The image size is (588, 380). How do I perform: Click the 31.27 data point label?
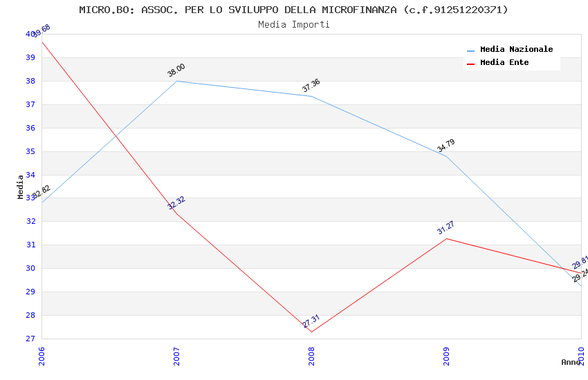(446, 228)
